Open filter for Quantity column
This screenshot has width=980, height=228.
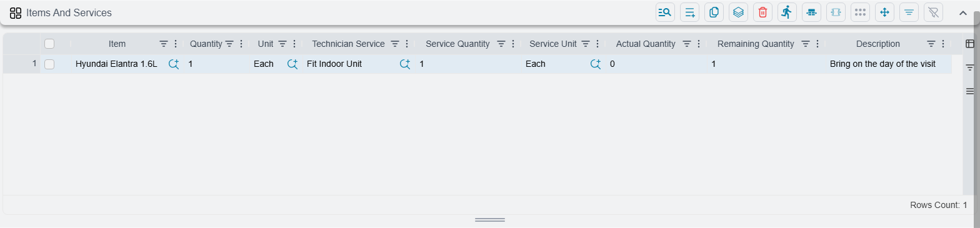tap(229, 44)
